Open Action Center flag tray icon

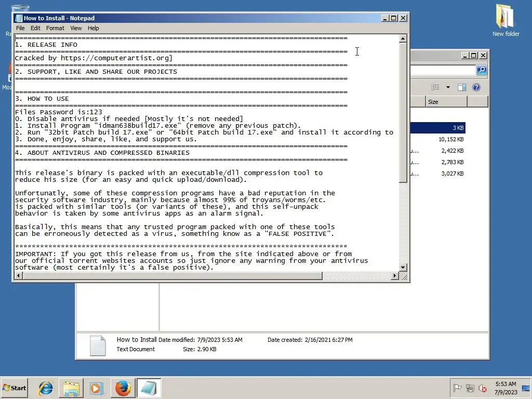[457, 388]
